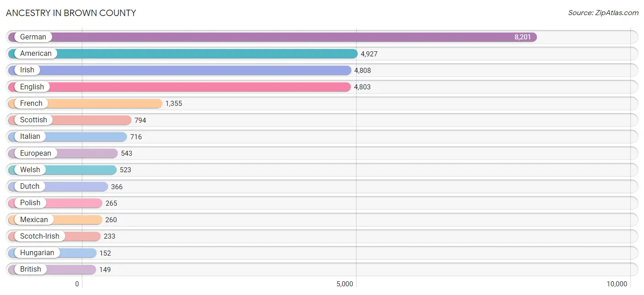The width and height of the screenshot is (644, 295).
Task: Click the Mexican label pill
Action: point(34,219)
